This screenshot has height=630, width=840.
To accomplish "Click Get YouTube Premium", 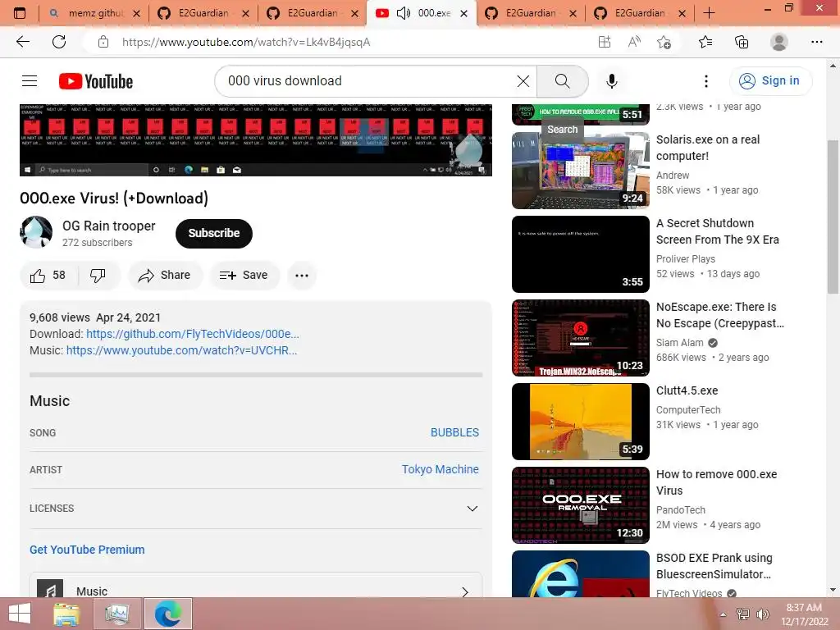I will click(87, 550).
